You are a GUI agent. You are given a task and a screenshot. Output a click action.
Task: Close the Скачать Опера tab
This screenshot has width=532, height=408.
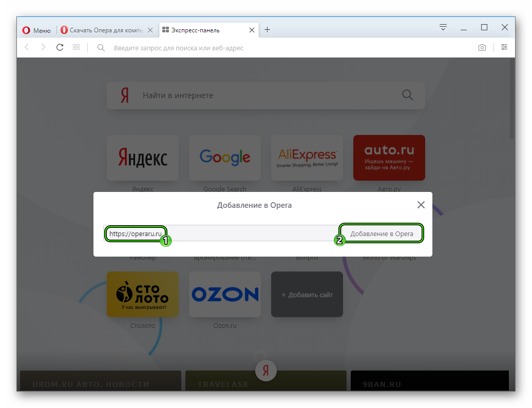(150, 30)
